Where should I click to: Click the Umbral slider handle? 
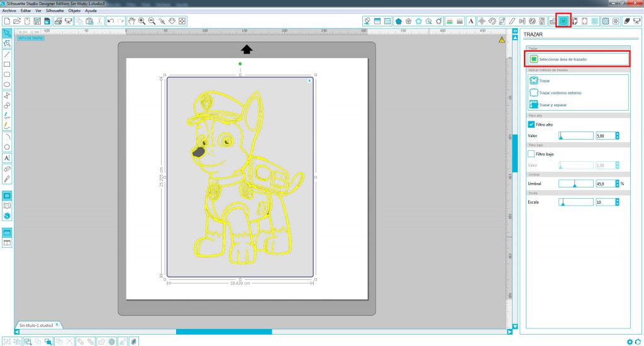575,184
